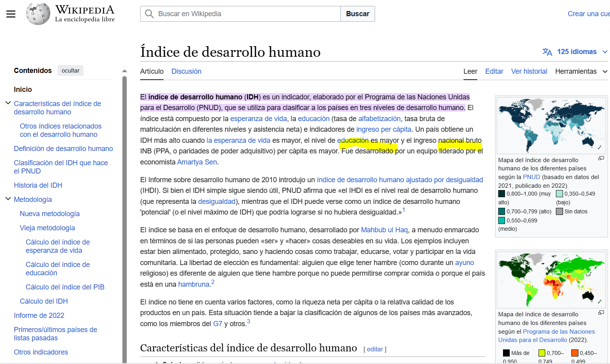Switch to the Artículo tab
The image size is (610, 364).
pyautogui.click(x=152, y=71)
